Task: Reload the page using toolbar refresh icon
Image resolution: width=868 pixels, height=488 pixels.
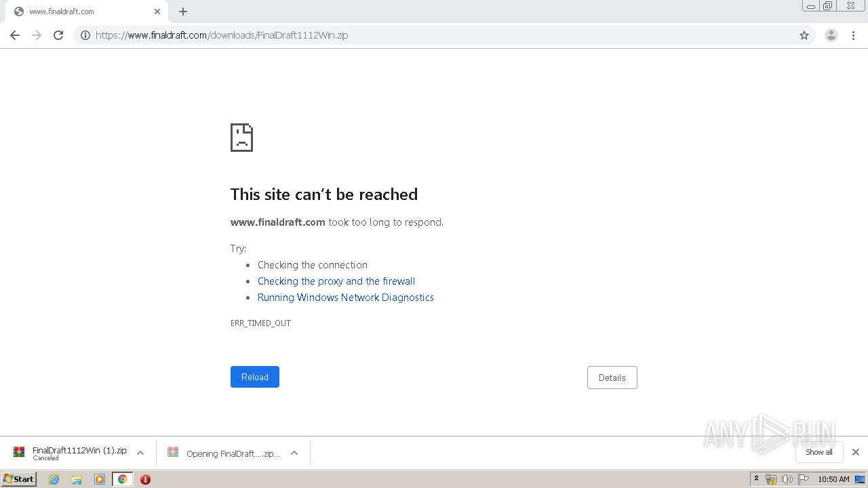Action: 58,35
